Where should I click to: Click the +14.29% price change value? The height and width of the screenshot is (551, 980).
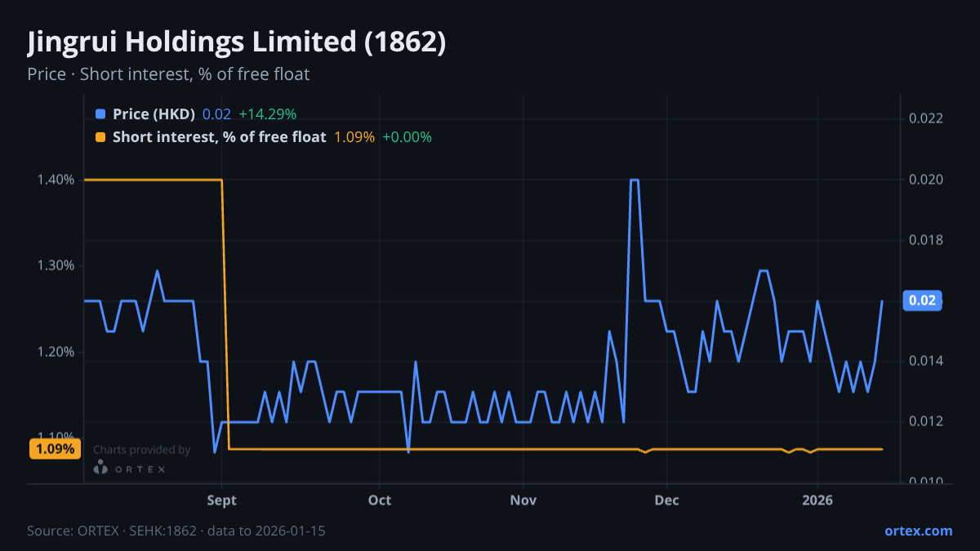(267, 114)
